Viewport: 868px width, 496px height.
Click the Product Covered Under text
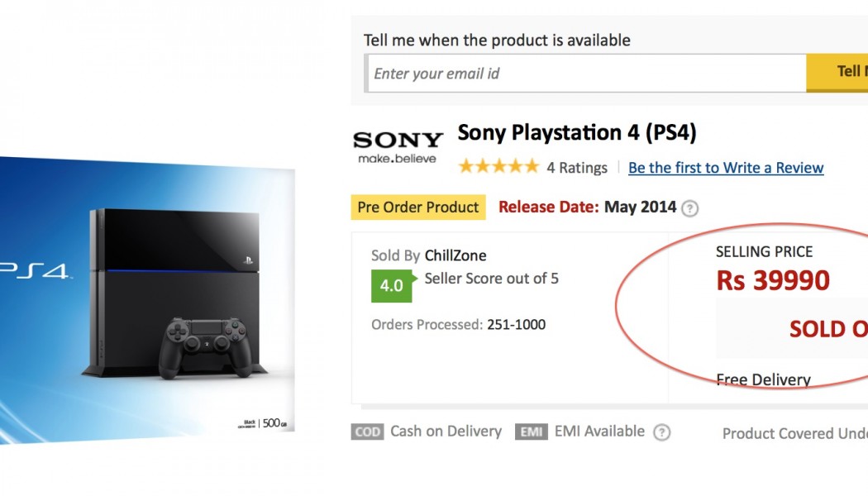(x=794, y=433)
